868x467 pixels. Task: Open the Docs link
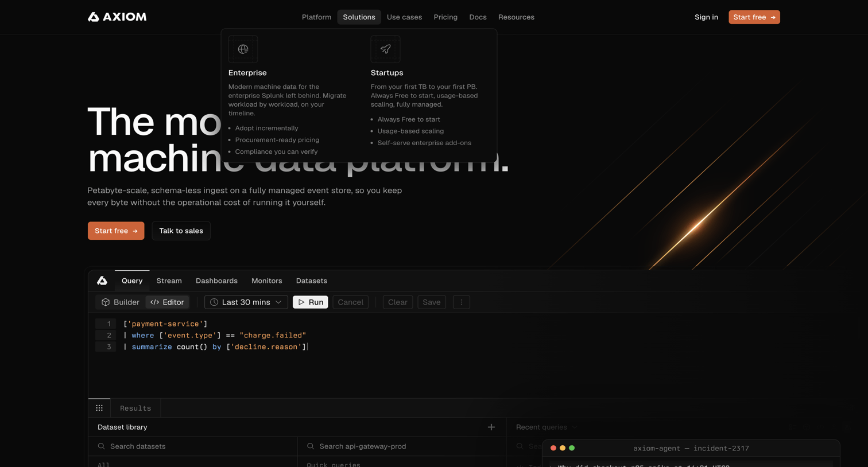(478, 17)
